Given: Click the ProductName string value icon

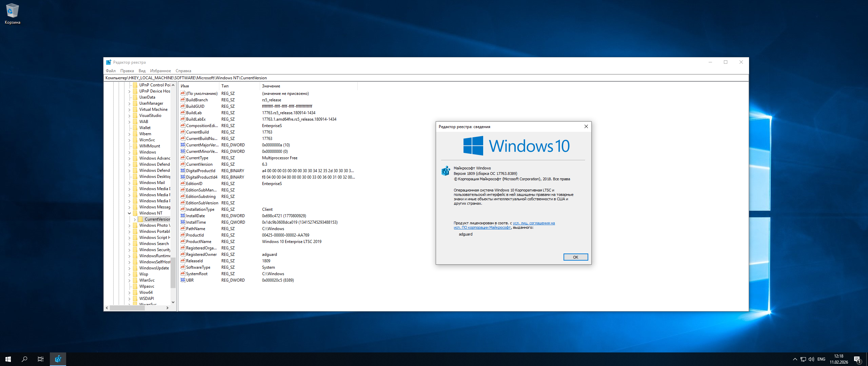Looking at the screenshot, I should (182, 242).
